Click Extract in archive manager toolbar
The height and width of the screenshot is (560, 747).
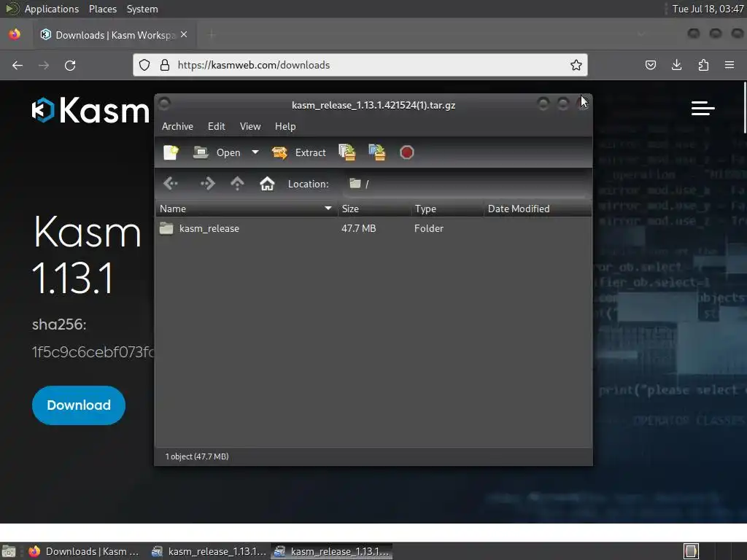[298, 152]
